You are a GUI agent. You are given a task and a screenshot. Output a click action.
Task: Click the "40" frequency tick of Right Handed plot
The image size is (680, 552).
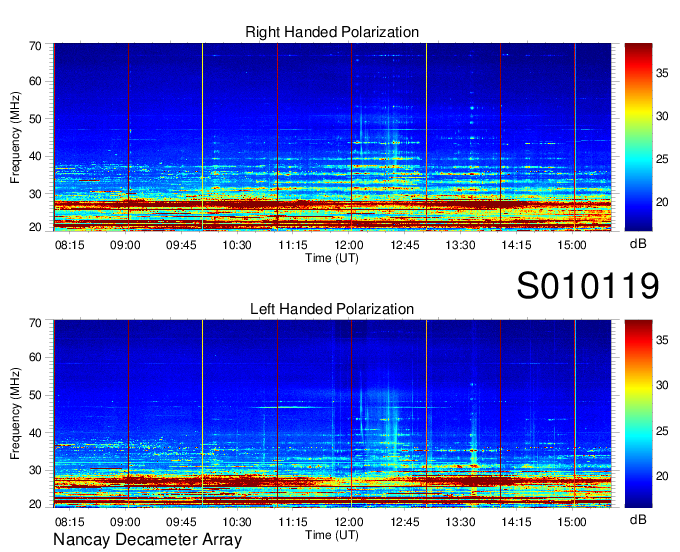[35, 156]
